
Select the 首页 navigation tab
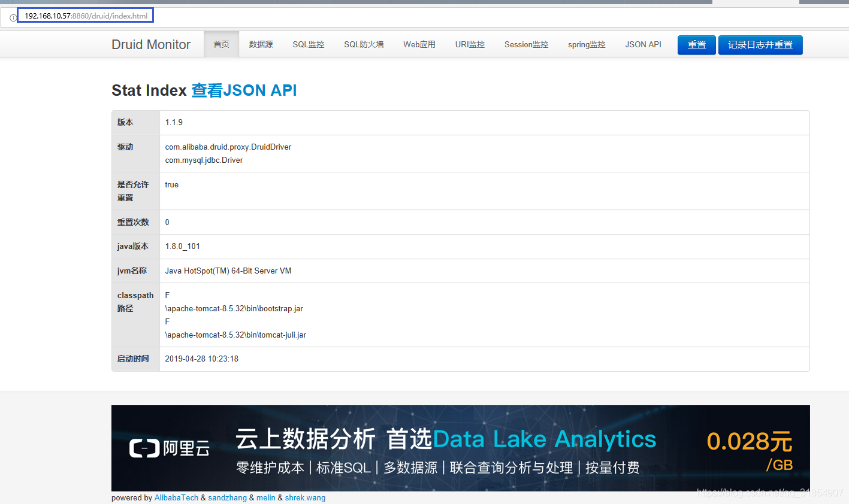pos(222,44)
